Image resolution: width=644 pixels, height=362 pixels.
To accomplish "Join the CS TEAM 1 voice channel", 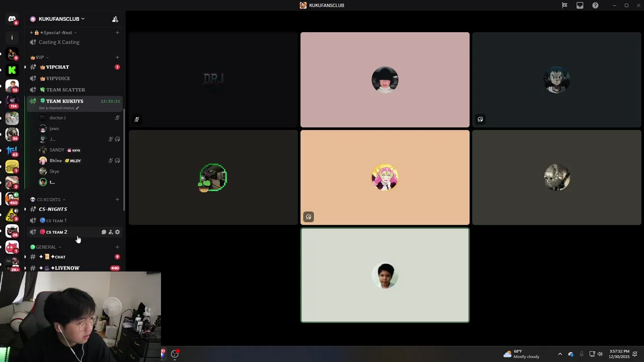I will click(74, 221).
